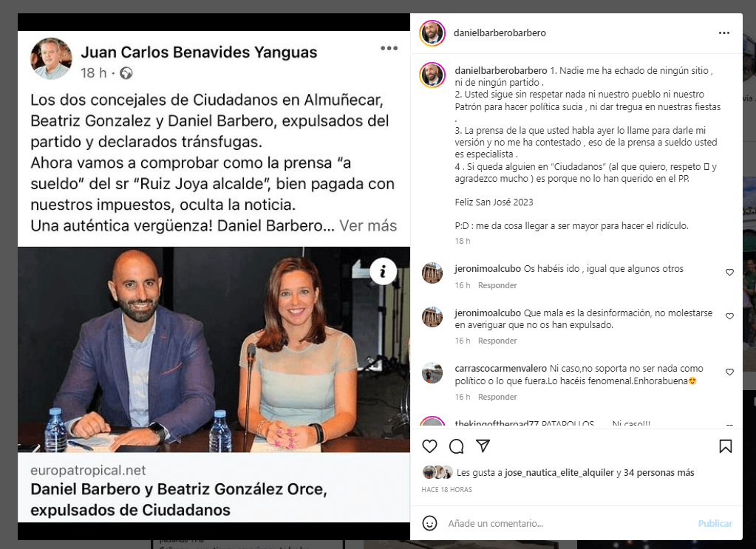Image resolution: width=756 pixels, height=549 pixels.
Task: Focus the 'Añade un comentario' field
Action: pyautogui.click(x=569, y=523)
